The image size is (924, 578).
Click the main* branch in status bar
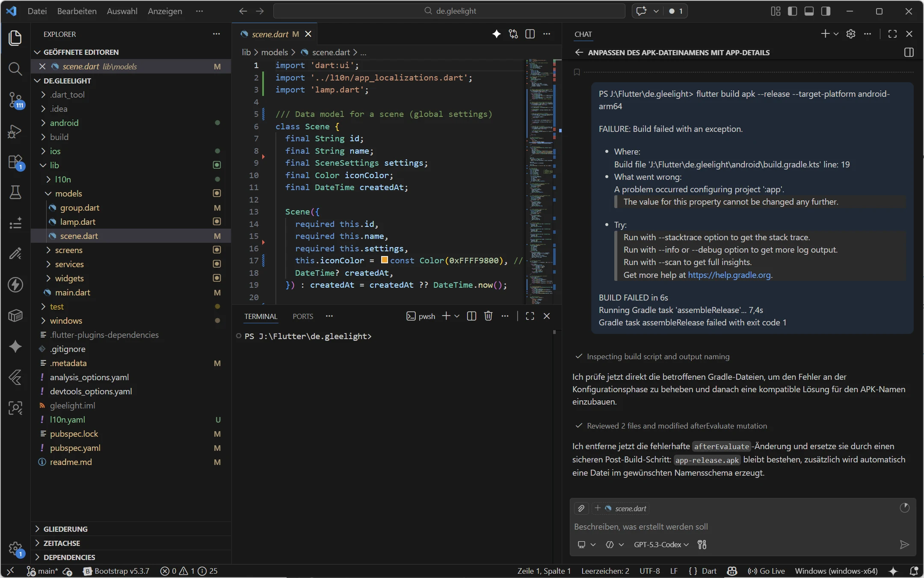click(42, 571)
